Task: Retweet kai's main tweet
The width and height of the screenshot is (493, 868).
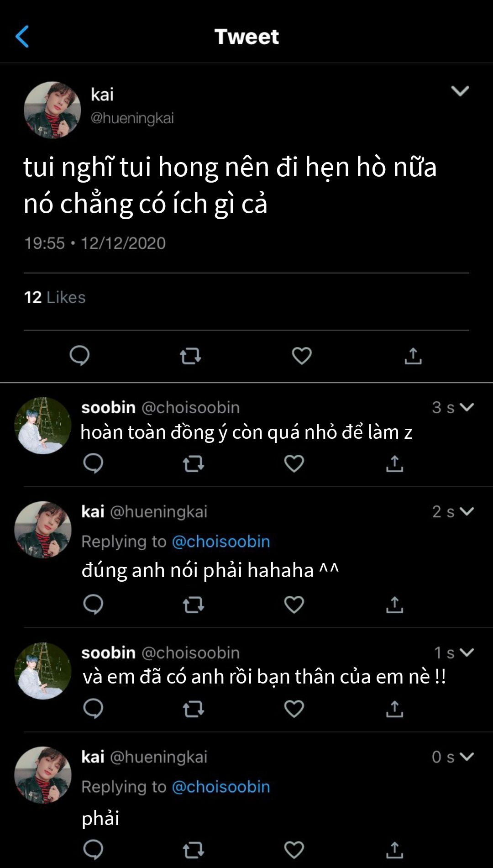Action: pos(190,356)
